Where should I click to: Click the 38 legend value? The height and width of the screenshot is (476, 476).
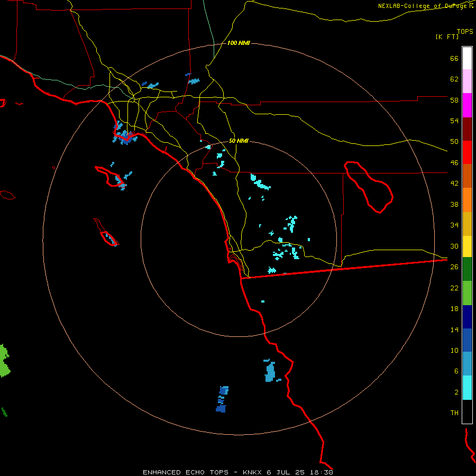(x=454, y=204)
